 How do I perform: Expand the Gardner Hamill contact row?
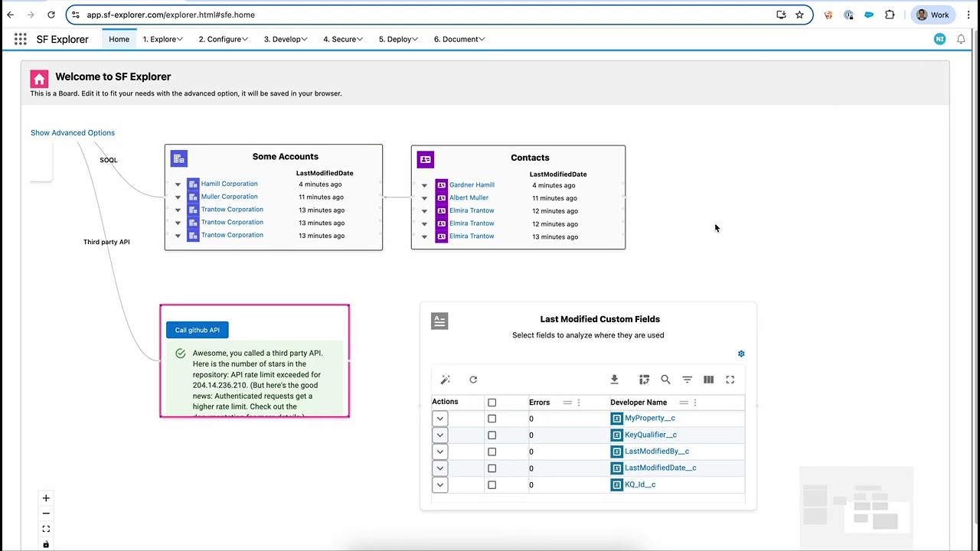(x=424, y=185)
